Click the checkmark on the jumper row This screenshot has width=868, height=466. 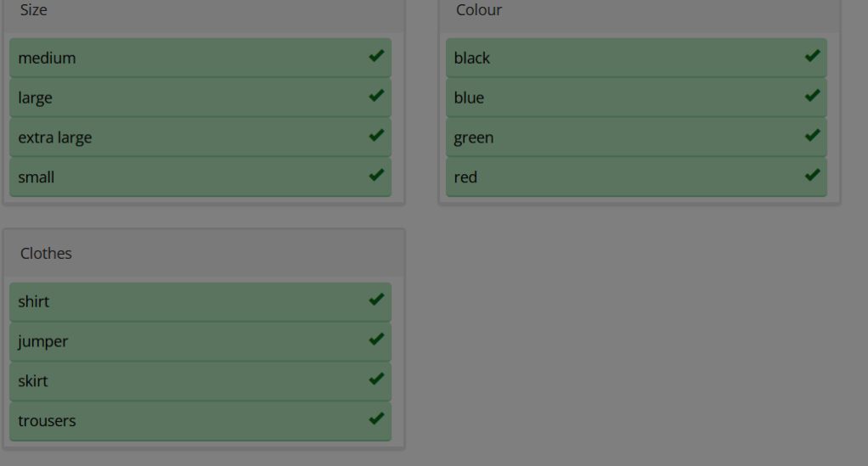(x=376, y=340)
